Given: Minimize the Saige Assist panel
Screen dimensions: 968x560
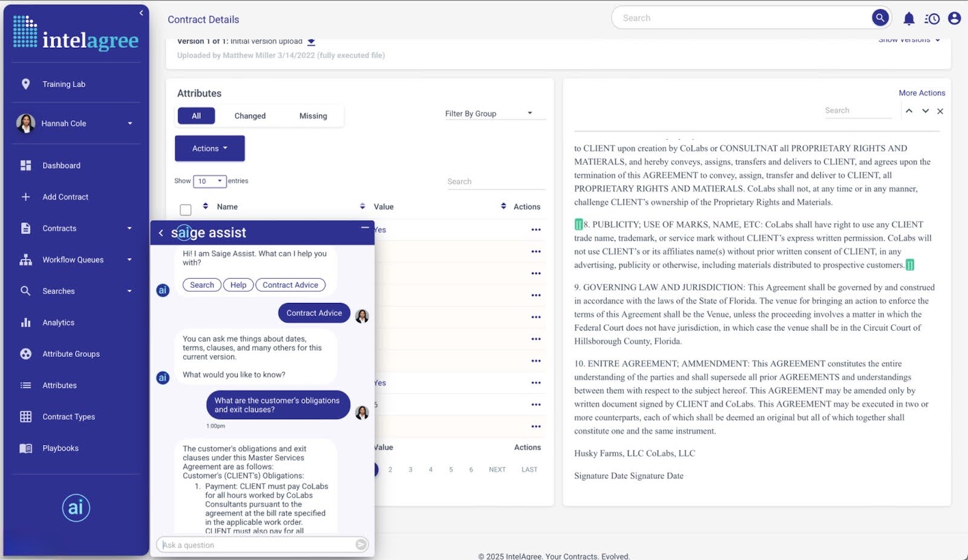Looking at the screenshot, I should click(x=365, y=227).
